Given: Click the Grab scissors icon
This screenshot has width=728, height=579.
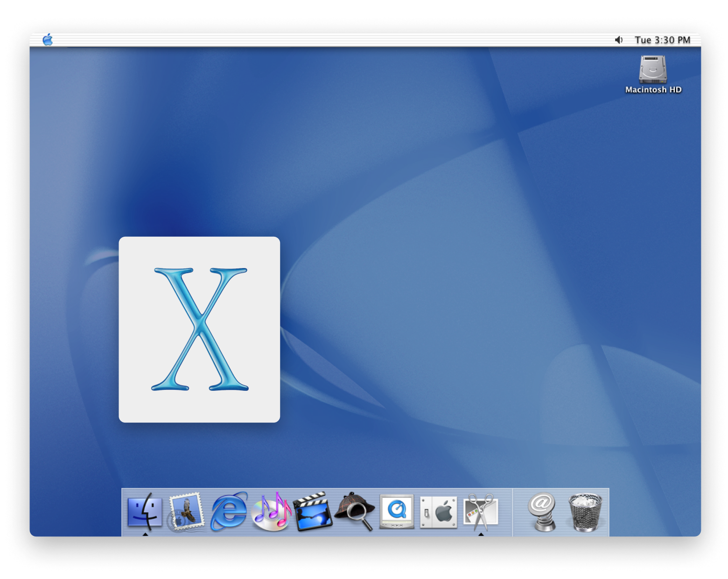Looking at the screenshot, I should [x=481, y=512].
